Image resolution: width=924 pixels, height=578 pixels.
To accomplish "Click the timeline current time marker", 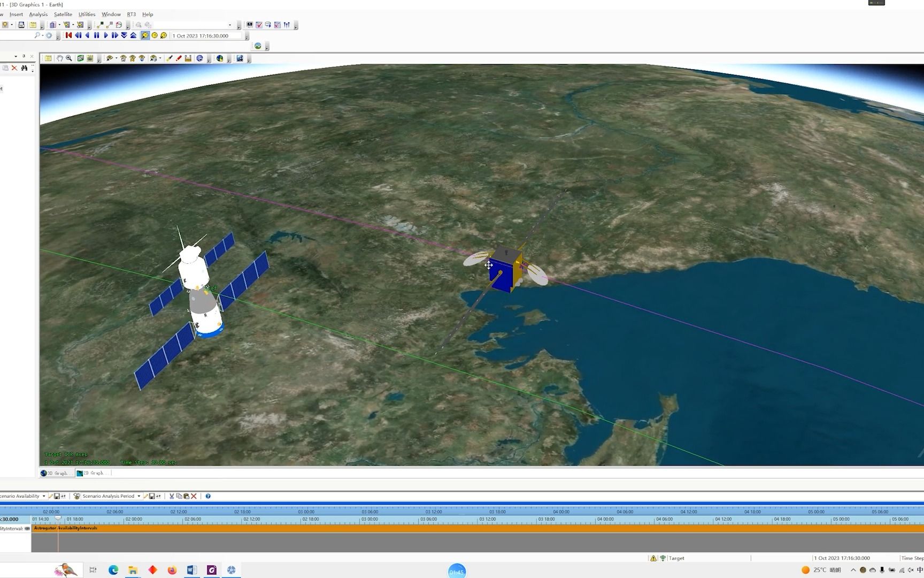I will (x=58, y=518).
